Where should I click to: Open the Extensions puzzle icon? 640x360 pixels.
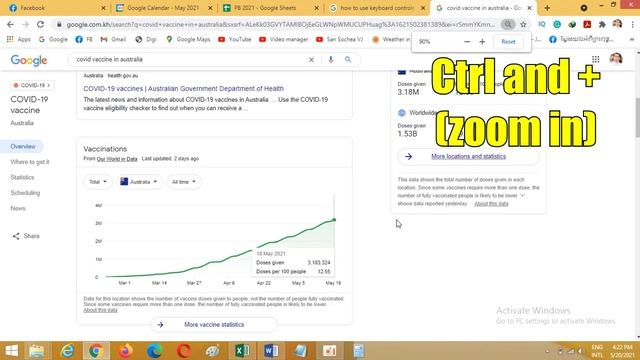click(x=602, y=24)
